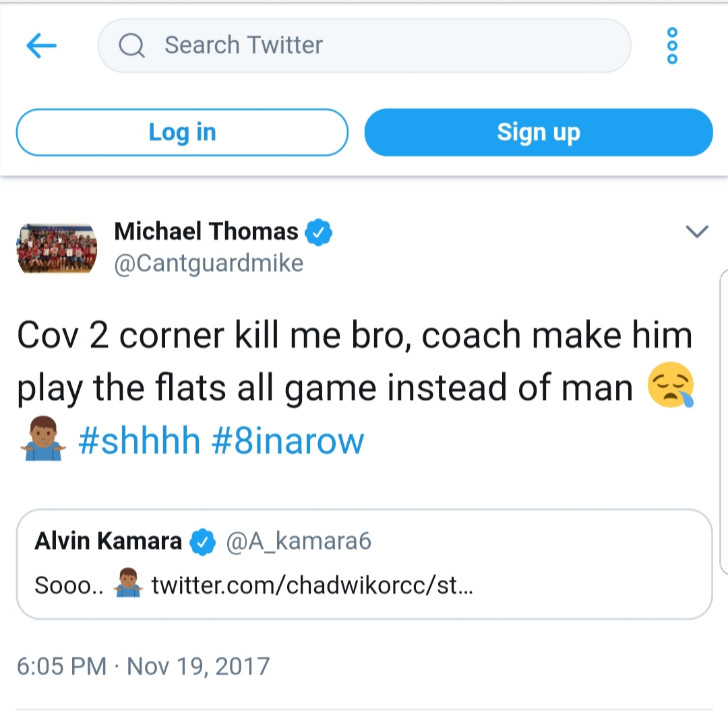
Task: Follow the twitter.com/chadwikorcc link
Action: tap(312, 585)
